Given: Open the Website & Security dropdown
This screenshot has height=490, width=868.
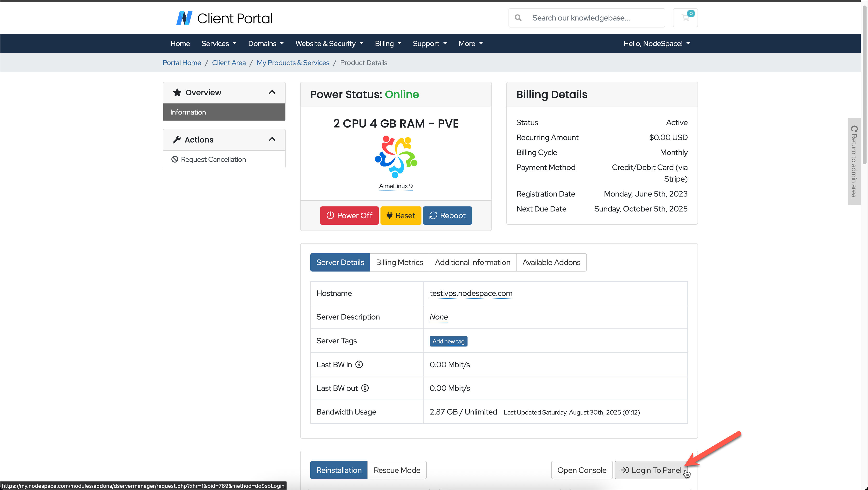Looking at the screenshot, I should pos(329,43).
